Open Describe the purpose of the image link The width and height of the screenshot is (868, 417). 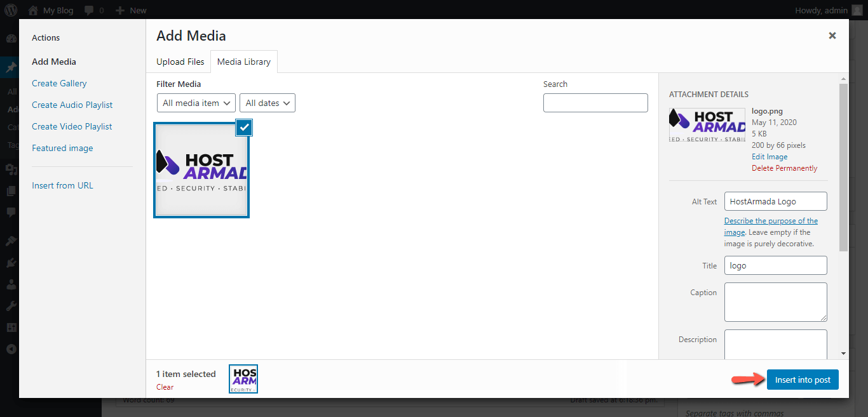coord(771,227)
